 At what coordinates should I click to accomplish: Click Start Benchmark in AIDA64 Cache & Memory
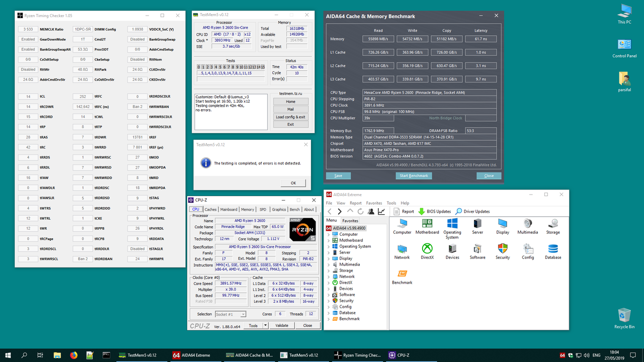(414, 175)
